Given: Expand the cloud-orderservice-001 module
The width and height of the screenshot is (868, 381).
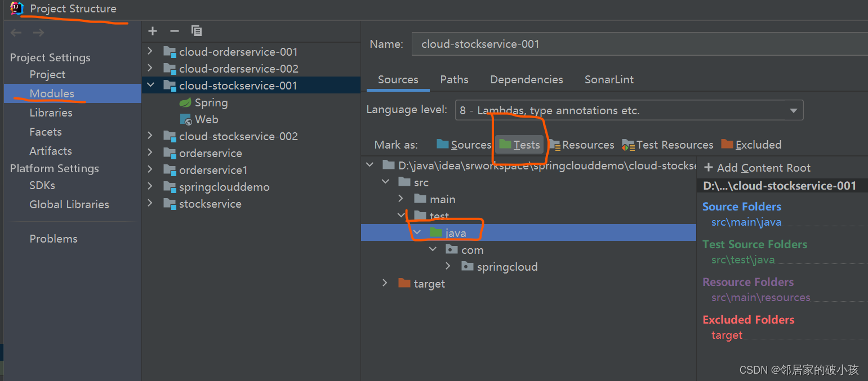Looking at the screenshot, I should 150,51.
